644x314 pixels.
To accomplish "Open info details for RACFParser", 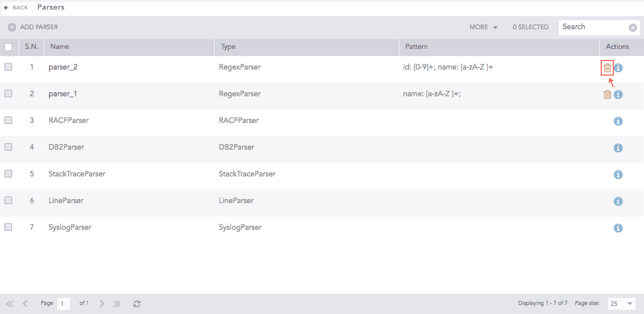I will pyautogui.click(x=618, y=121).
